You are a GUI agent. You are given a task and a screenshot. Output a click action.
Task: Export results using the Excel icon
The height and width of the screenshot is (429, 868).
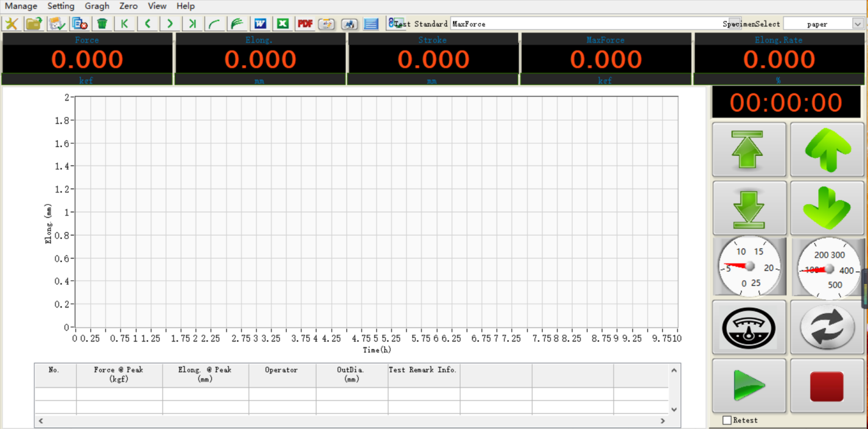point(282,24)
